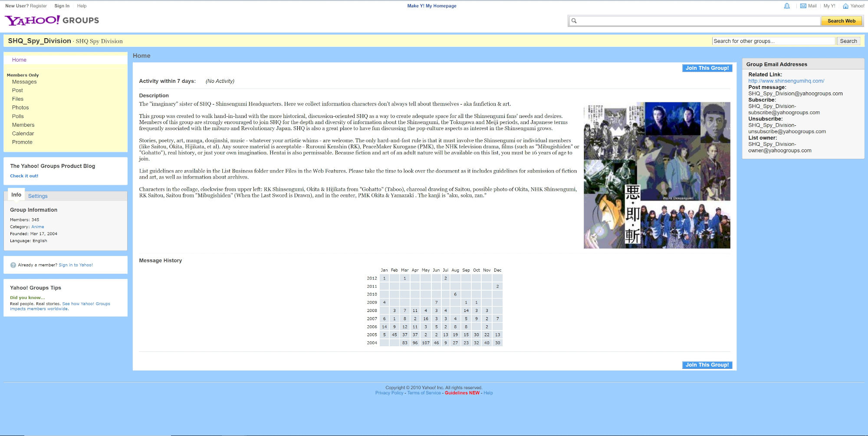Open 2004 May message count 107
Image resolution: width=868 pixels, height=436 pixels.
pyautogui.click(x=426, y=343)
